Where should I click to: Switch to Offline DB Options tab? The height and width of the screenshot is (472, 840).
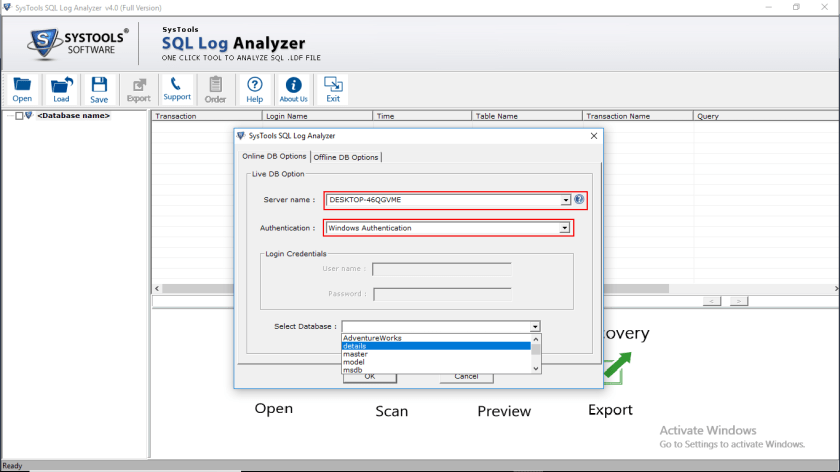(346, 157)
